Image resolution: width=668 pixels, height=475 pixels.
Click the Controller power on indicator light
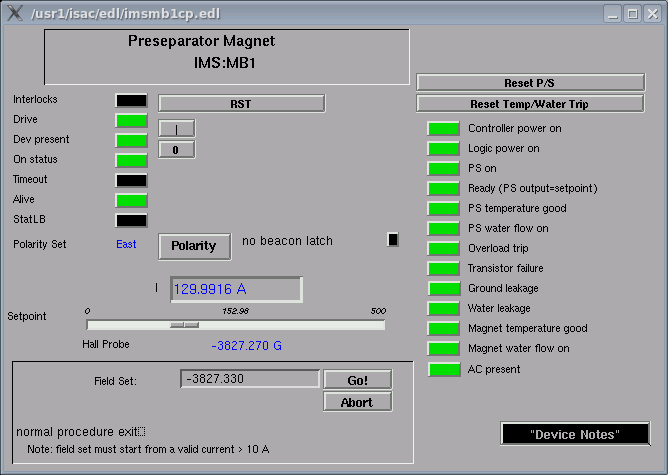pyautogui.click(x=443, y=128)
